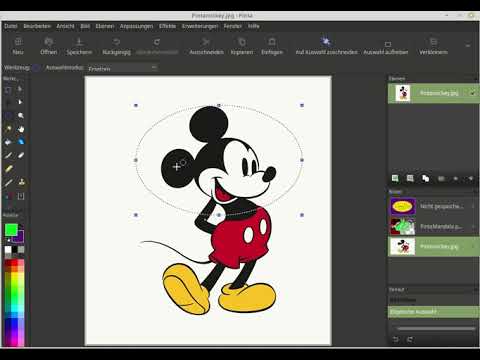Viewport: 480px width, 360px height.
Task: Close the Nicht gespeichert image entry
Action: coord(473,207)
